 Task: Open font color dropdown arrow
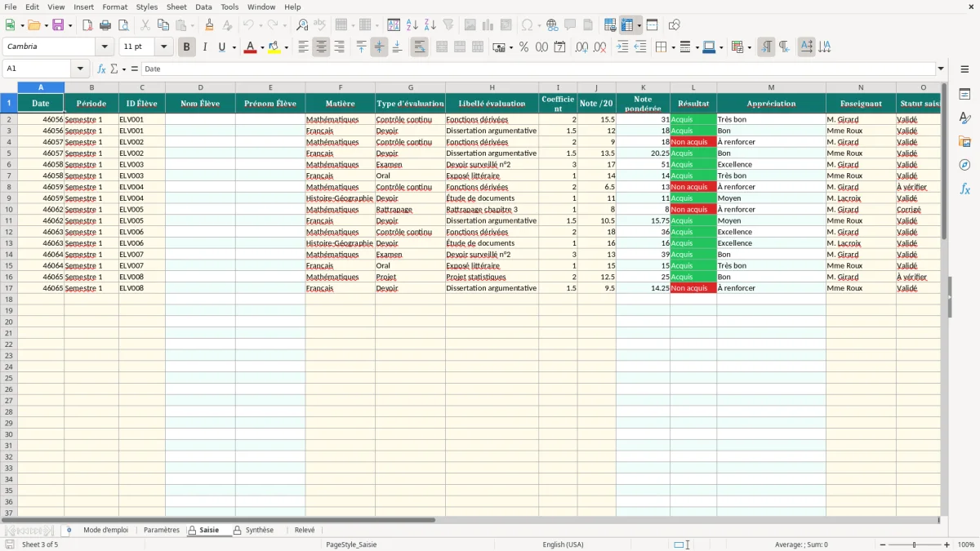click(261, 47)
